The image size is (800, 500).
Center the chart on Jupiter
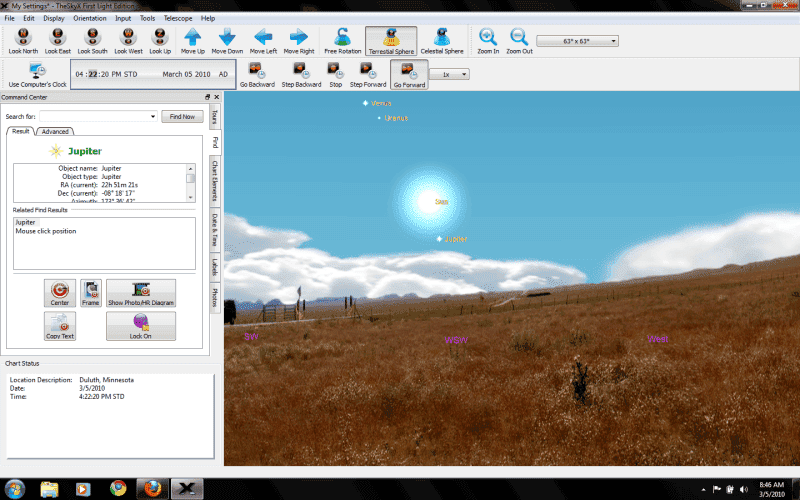coord(60,293)
